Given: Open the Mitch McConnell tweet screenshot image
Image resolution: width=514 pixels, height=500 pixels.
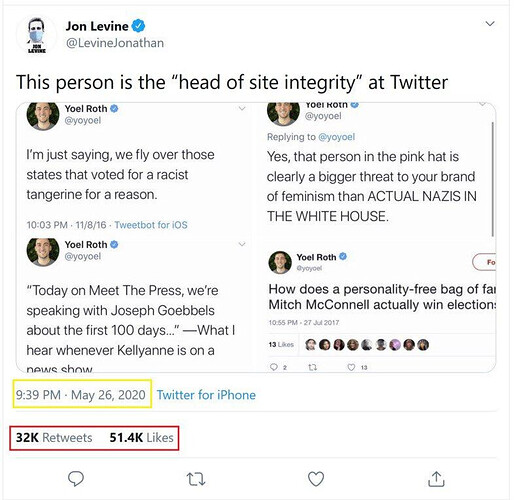Looking at the screenshot, I should 381,309.
